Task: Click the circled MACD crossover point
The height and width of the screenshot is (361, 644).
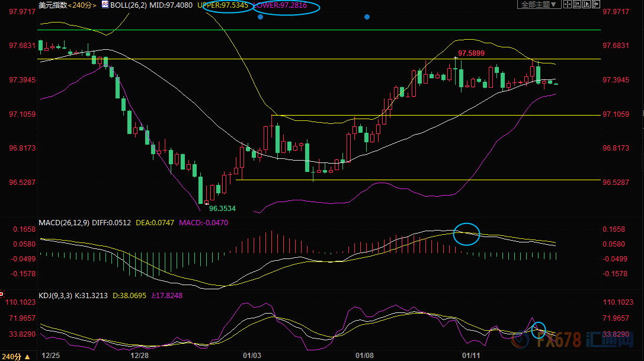Action: coord(466,234)
